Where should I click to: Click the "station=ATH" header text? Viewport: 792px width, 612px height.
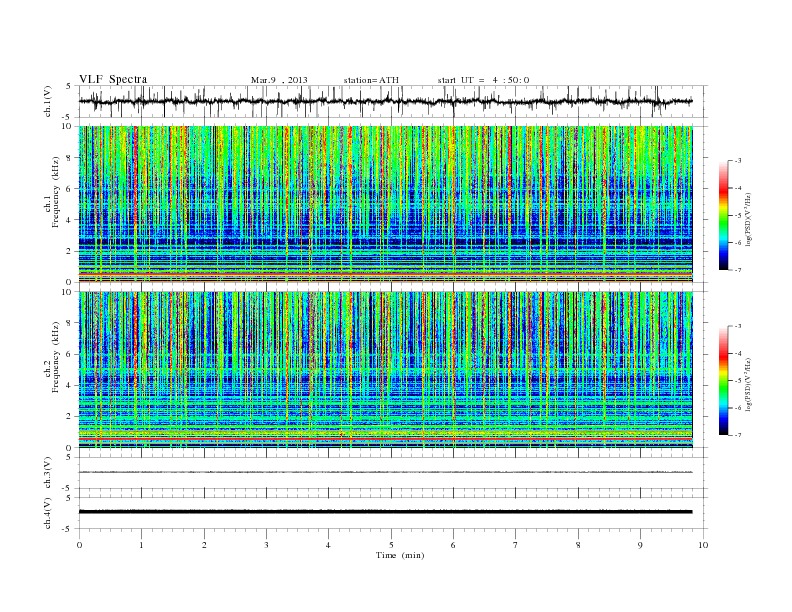[x=371, y=80]
